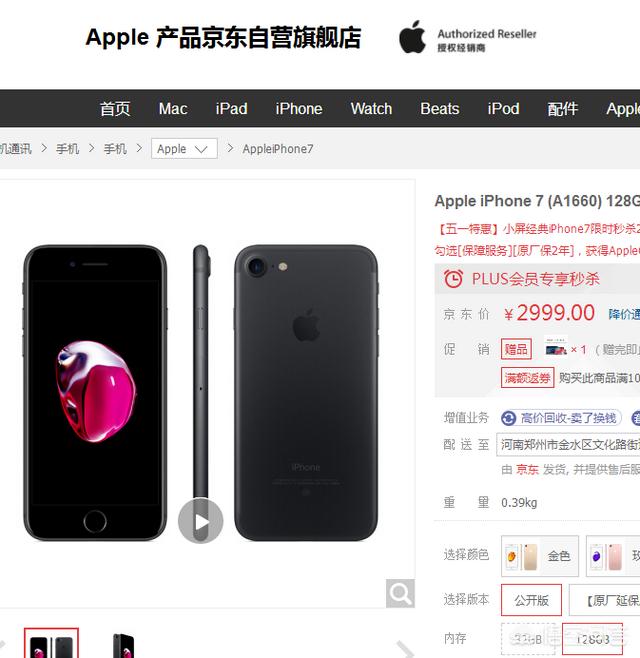This screenshot has width=640, height=658.
Task: Open the magnifier zoom icon on product image
Action: coord(400,593)
